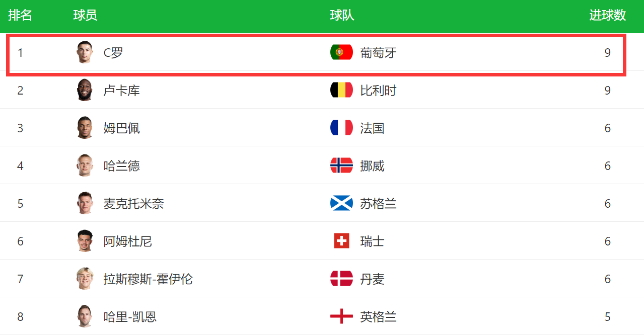Click the Denmark flag icon

[341, 279]
